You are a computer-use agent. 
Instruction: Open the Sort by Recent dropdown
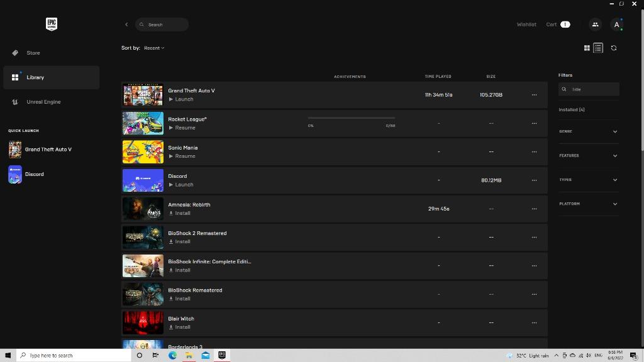click(x=154, y=48)
